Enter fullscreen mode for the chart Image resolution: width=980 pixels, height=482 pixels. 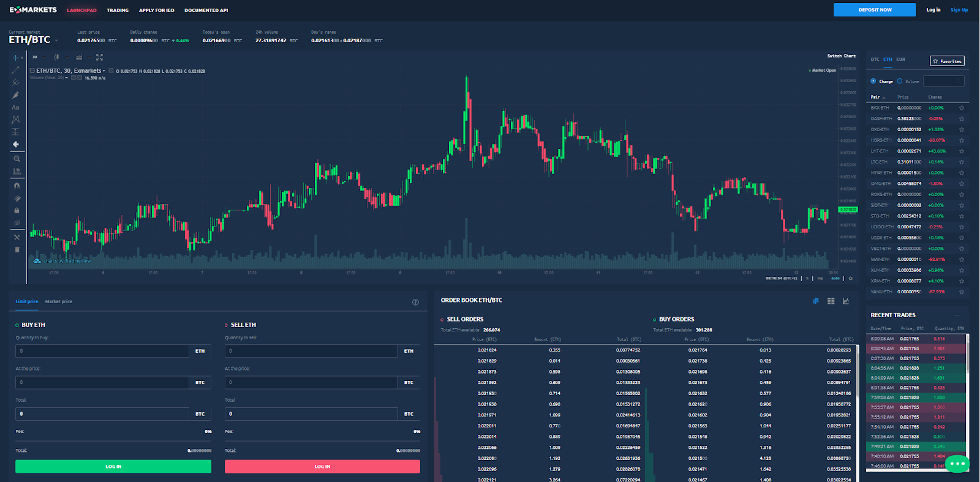[x=99, y=58]
